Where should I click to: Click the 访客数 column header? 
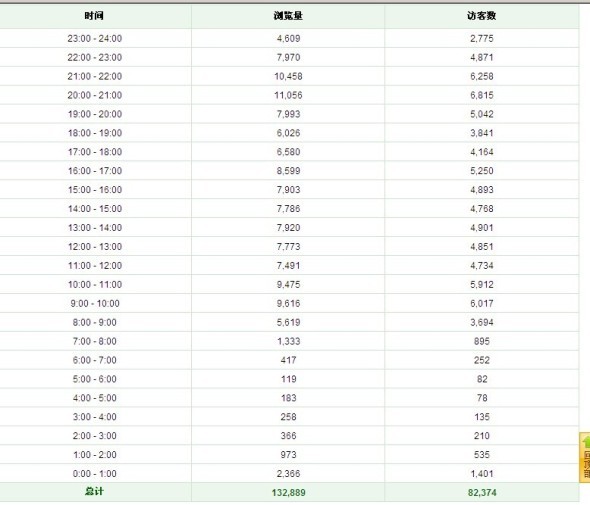(482, 16)
